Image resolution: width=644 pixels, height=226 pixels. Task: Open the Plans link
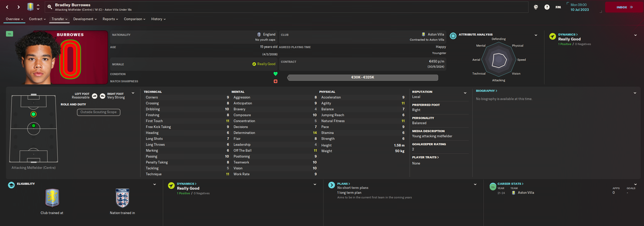click(x=343, y=184)
